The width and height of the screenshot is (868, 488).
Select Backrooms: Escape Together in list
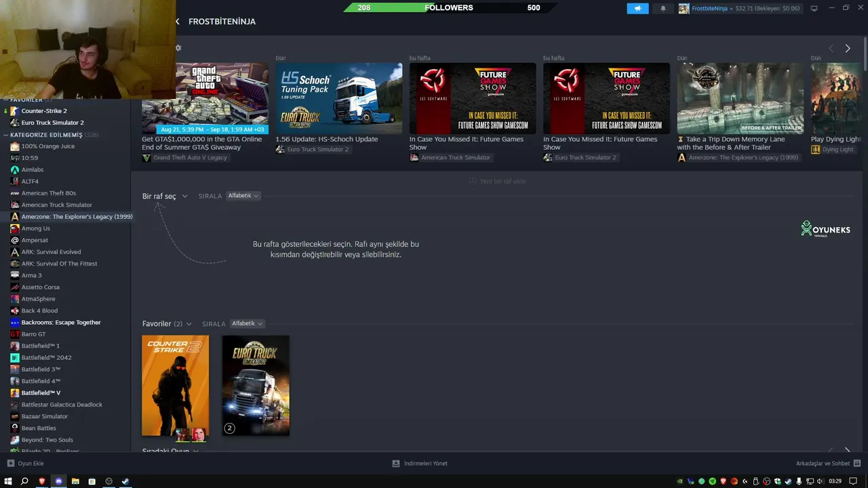click(x=61, y=323)
